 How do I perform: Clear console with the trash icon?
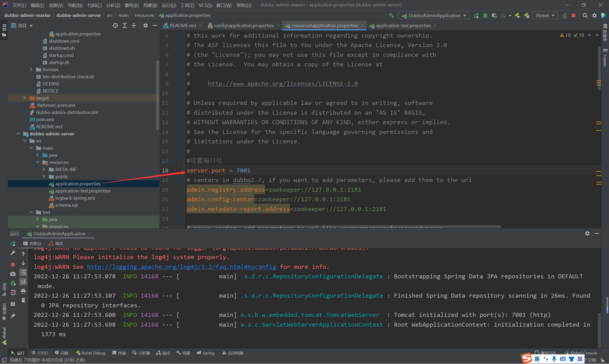[x=23, y=300]
